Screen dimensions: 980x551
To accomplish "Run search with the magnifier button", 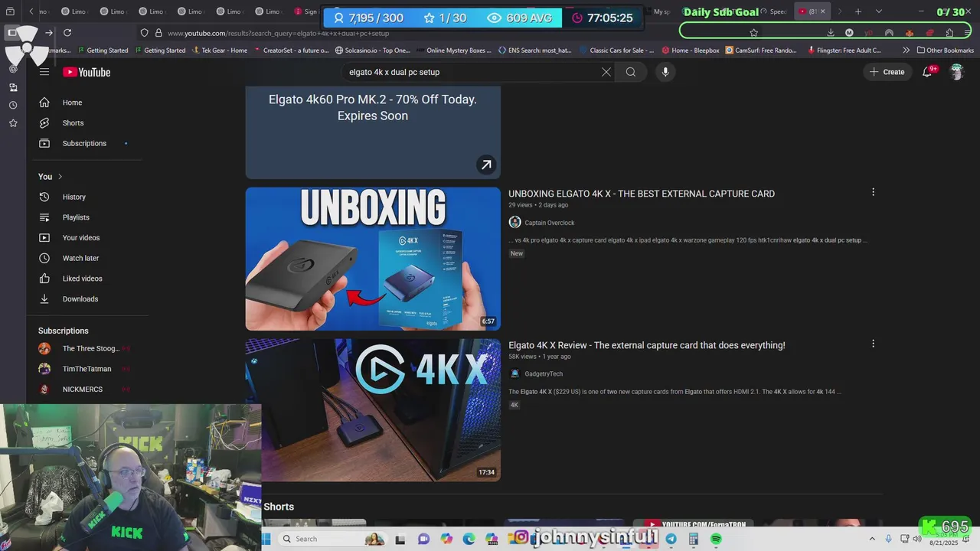I will (631, 72).
